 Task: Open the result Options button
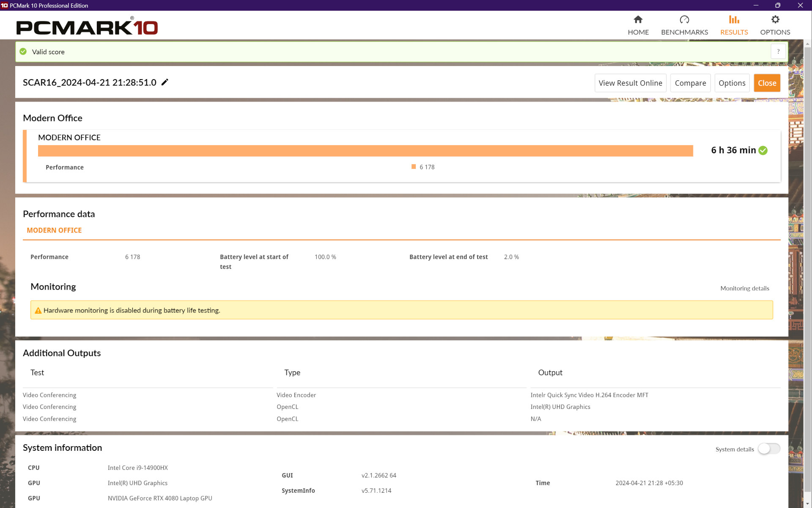click(732, 83)
